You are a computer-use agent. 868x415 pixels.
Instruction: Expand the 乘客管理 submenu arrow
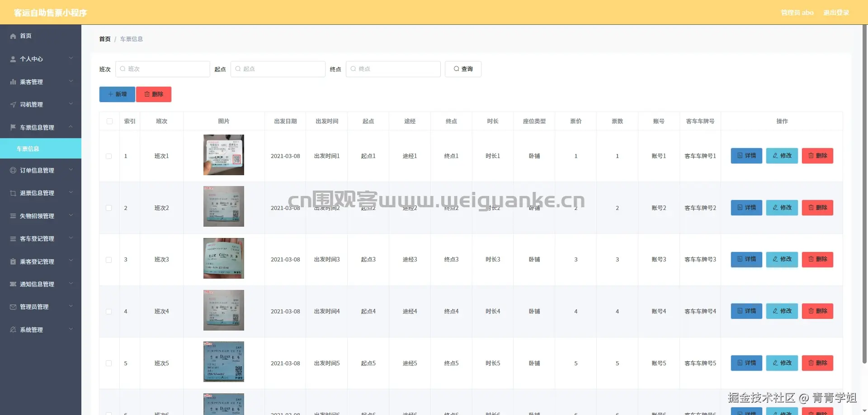[71, 82]
